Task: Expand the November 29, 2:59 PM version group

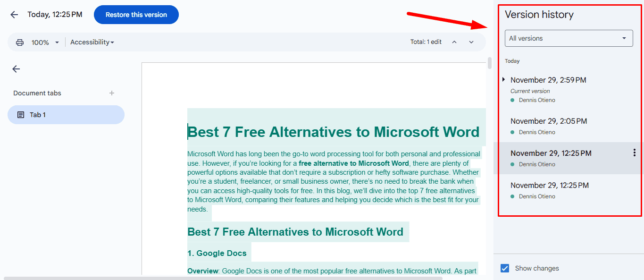Action: click(504, 80)
